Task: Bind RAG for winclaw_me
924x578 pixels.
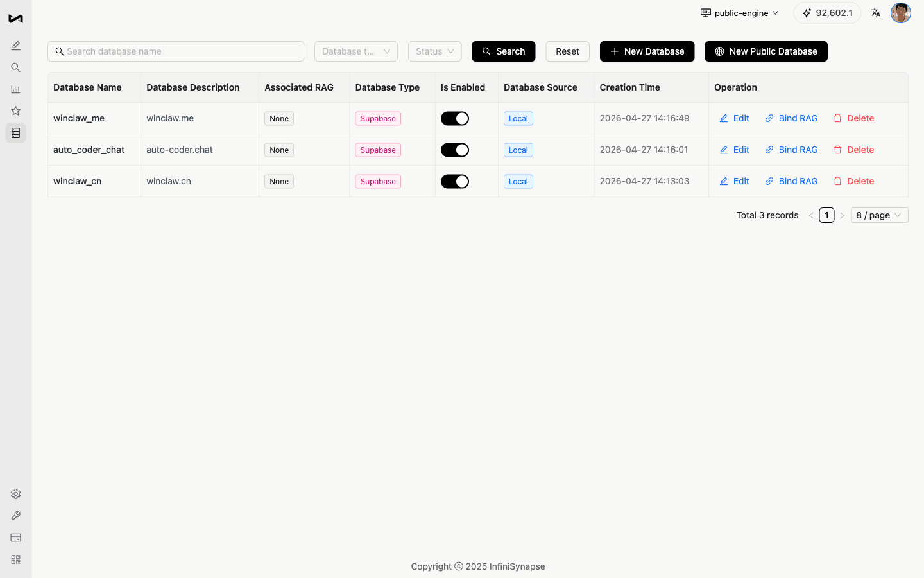Action: point(791,118)
